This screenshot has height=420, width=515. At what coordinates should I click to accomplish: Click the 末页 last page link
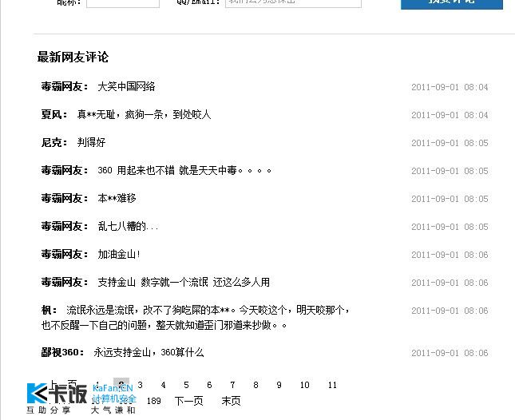click(232, 401)
